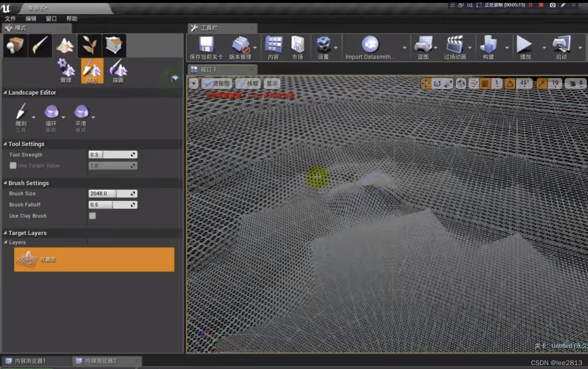Screen dimensions: 588x369
Task: Select the Paint mode brush icon
Action: click(x=40, y=46)
